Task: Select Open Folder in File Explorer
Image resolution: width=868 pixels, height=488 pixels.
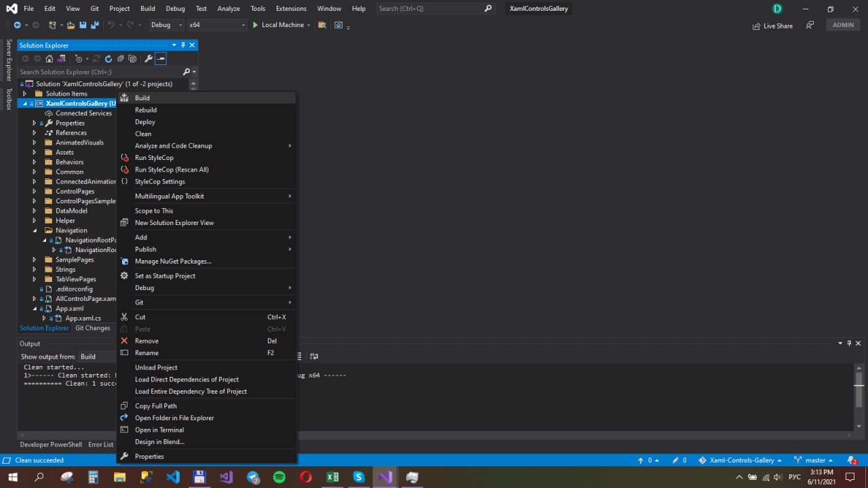Action: 207,418
